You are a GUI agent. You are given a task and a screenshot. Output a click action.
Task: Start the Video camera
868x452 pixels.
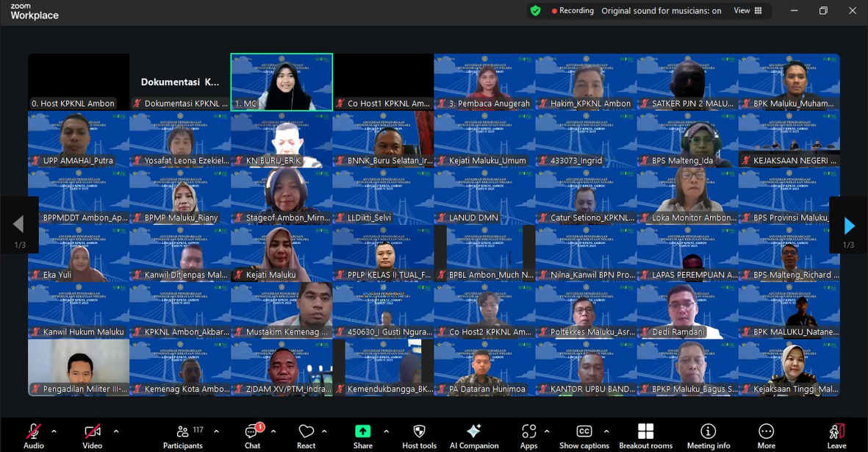(92, 436)
